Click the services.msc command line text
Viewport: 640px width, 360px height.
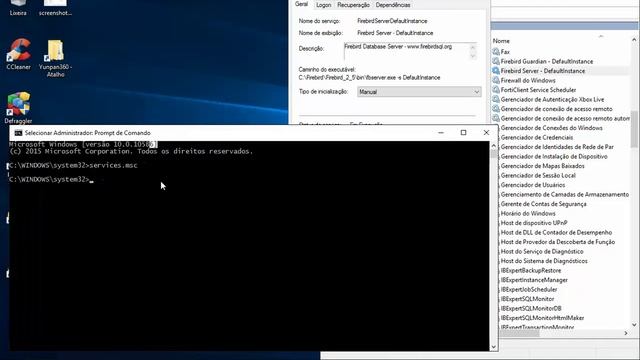[113, 165]
